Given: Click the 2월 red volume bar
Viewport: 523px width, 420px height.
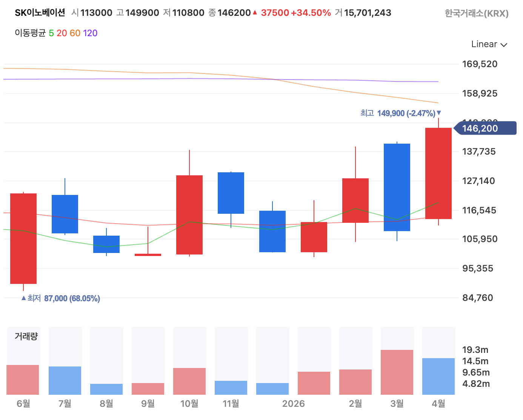Looking at the screenshot, I should click(x=355, y=382).
